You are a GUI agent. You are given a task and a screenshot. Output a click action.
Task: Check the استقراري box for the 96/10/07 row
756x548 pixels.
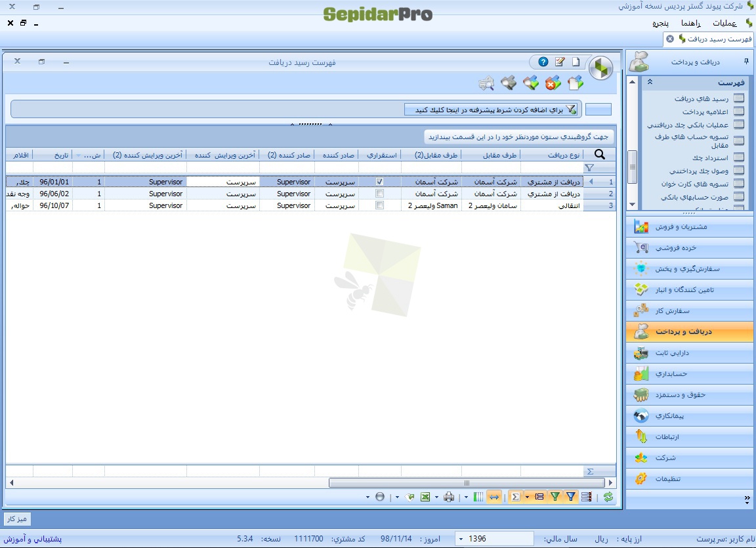tap(380, 205)
